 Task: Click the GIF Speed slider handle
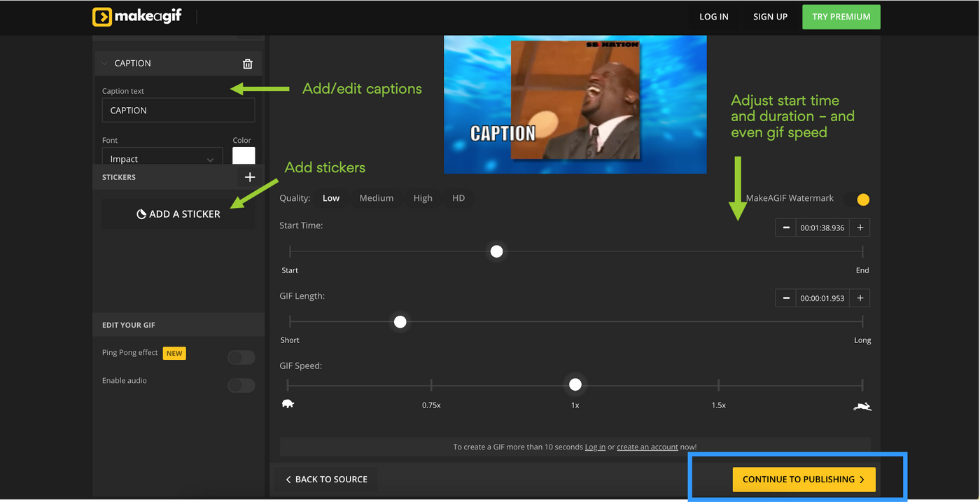[x=575, y=384]
